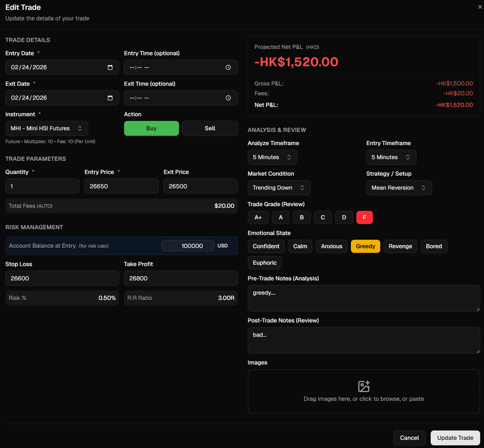The height and width of the screenshot is (448, 484).
Task: Toggle the Euphoric emotional state
Action: [264, 263]
